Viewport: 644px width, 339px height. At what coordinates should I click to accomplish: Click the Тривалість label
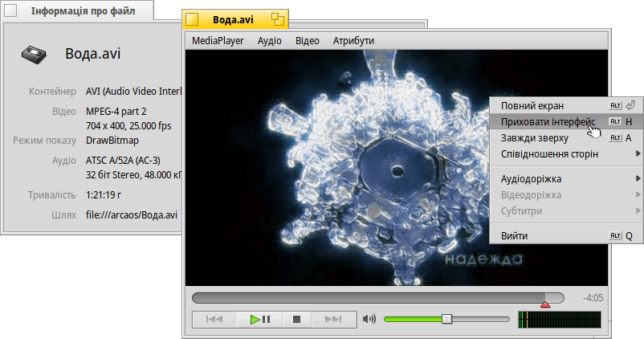[x=51, y=194]
